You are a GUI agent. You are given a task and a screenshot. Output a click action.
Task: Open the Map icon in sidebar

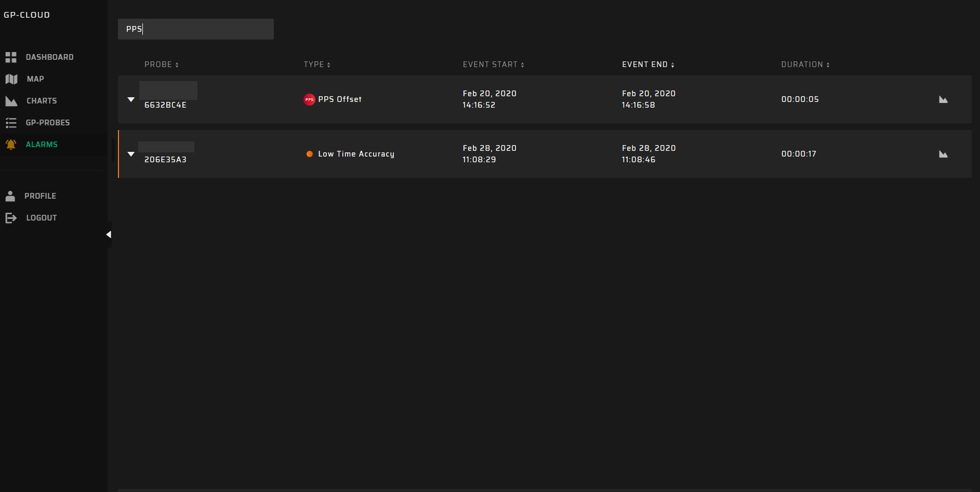click(x=11, y=79)
